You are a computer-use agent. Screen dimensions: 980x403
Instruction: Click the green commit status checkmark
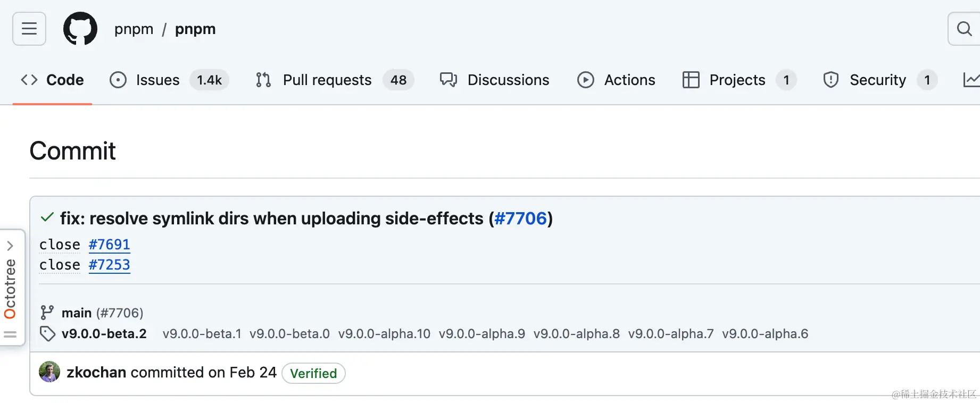(x=47, y=217)
